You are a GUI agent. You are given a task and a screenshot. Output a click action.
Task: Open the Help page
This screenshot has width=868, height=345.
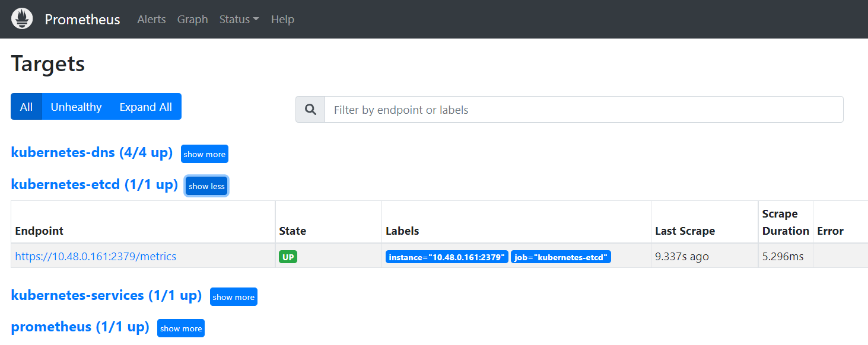coord(282,19)
